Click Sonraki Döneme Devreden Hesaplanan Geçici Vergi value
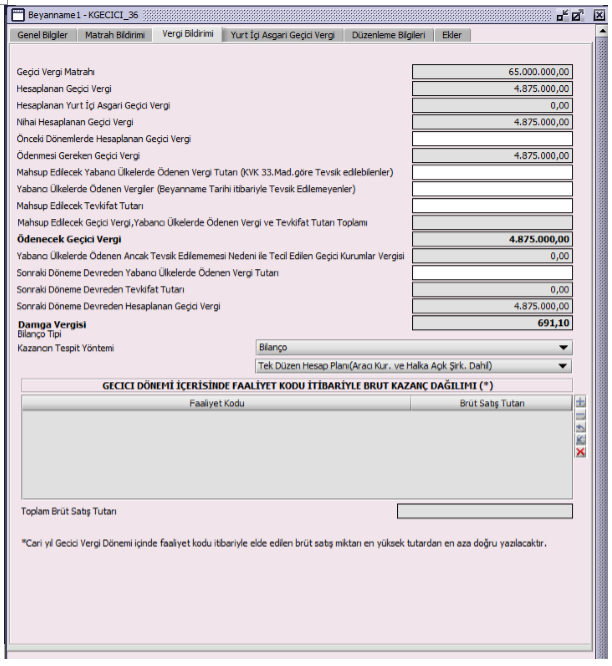This screenshot has width=612, height=666. pyautogui.click(x=492, y=306)
